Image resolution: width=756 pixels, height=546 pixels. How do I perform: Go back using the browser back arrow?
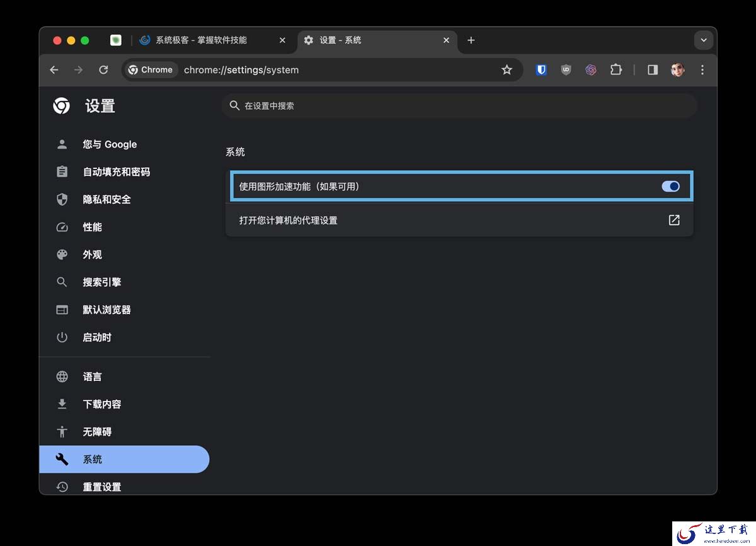[x=54, y=70]
